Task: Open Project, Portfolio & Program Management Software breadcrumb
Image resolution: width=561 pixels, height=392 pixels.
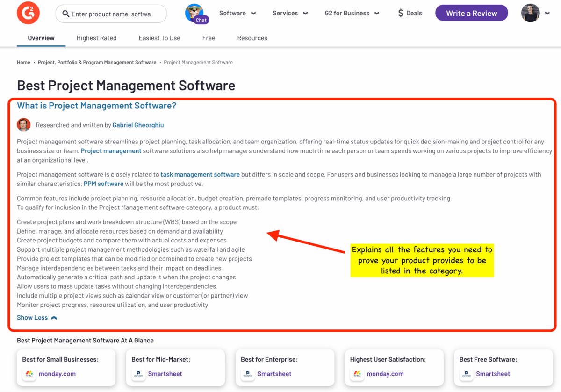Action: pyautogui.click(x=97, y=62)
